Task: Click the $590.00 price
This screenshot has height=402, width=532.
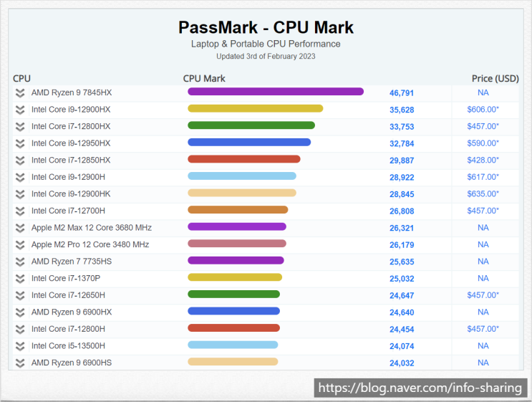Action: click(483, 143)
